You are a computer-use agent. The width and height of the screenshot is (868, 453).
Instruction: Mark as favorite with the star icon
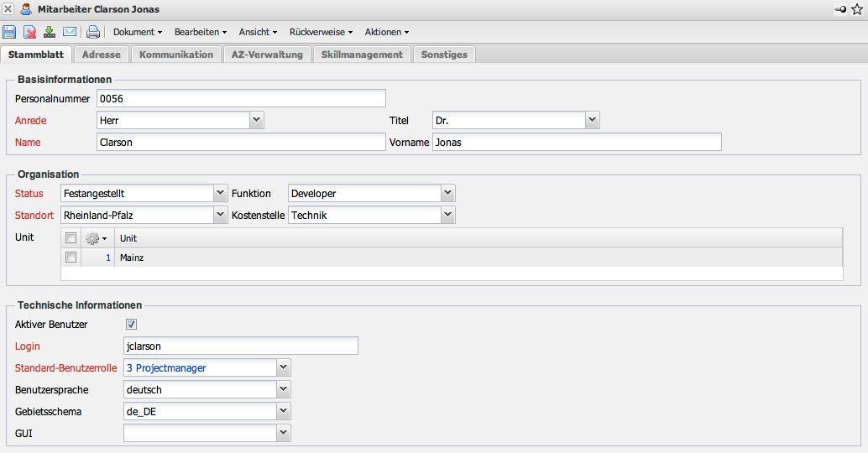(857, 9)
